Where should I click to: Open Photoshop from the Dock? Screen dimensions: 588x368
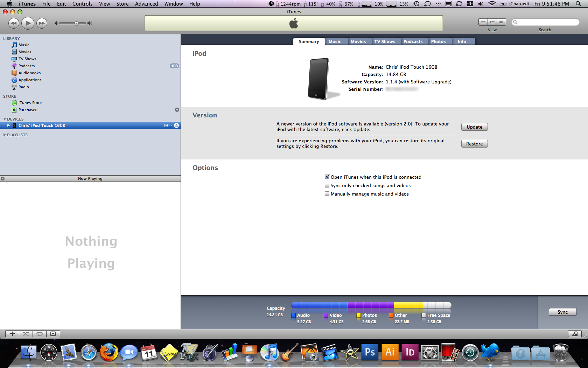tap(370, 352)
